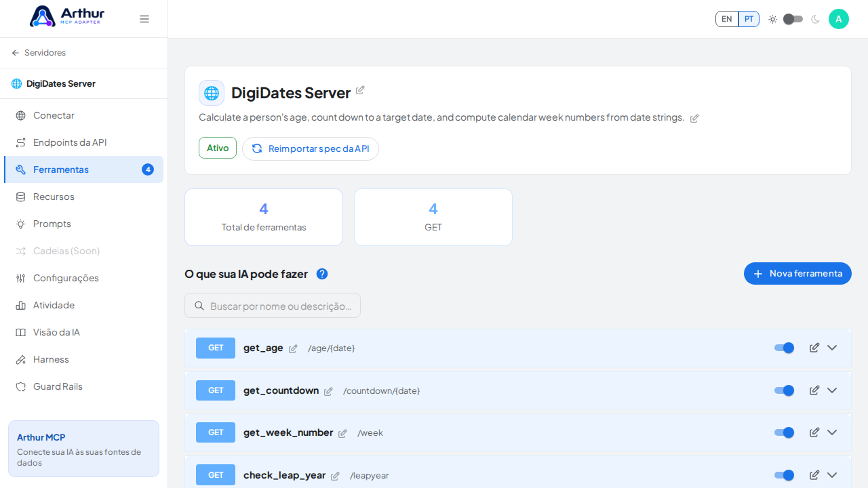The width and height of the screenshot is (868, 488).
Task: Expand the get_age tool details
Action: tap(832, 348)
